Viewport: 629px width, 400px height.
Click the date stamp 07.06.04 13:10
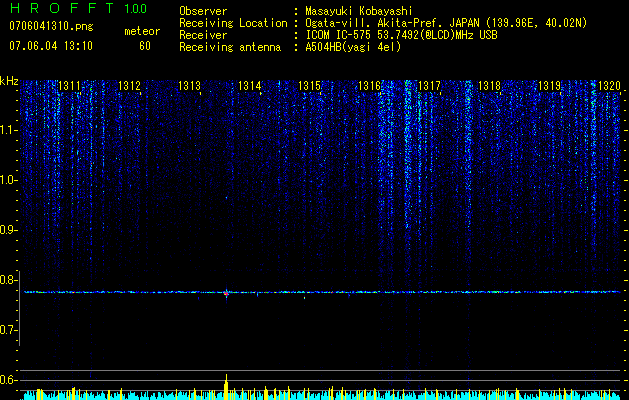[x=51, y=46]
